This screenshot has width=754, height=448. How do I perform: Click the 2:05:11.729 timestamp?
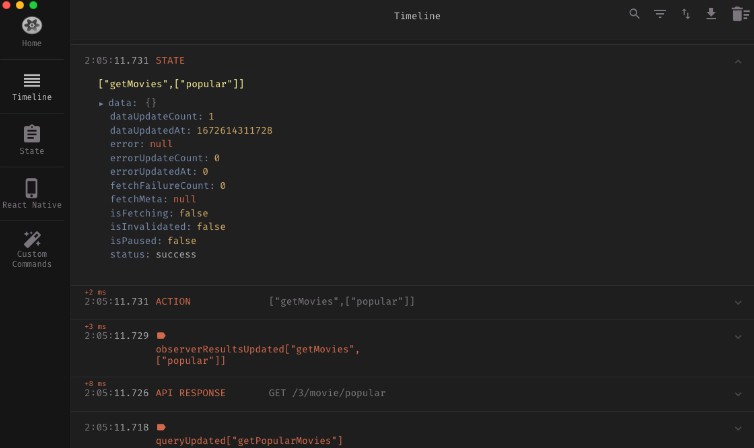pos(116,336)
